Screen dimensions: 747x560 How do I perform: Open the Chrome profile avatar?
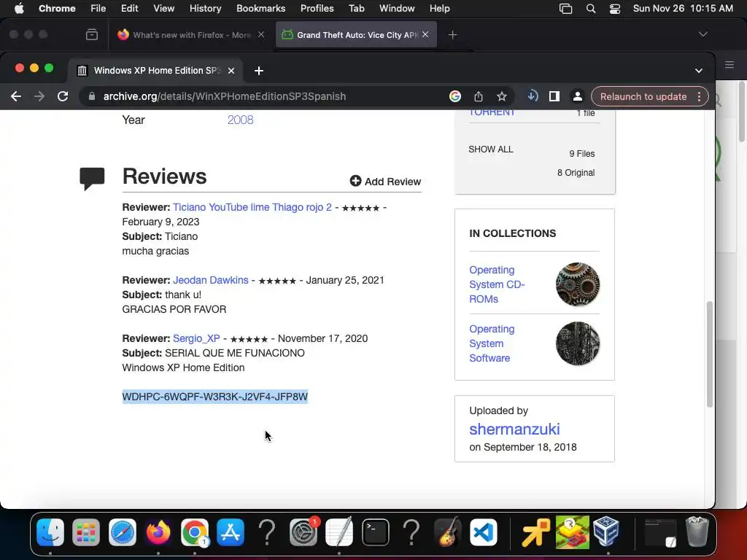[x=578, y=96]
